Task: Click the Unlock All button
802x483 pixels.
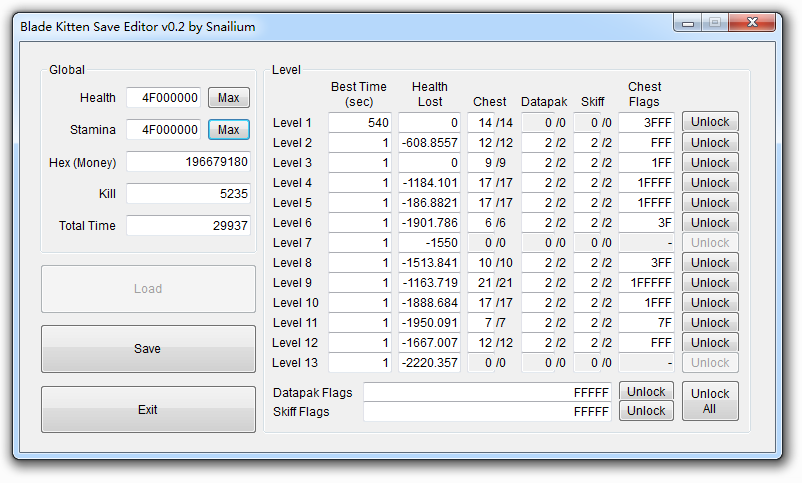Action: (x=710, y=401)
